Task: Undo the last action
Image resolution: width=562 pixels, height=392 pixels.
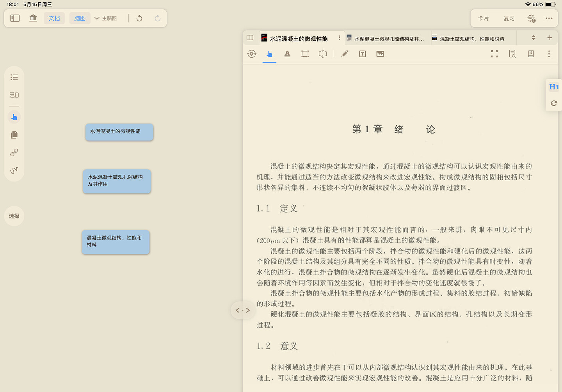Action: [139, 18]
